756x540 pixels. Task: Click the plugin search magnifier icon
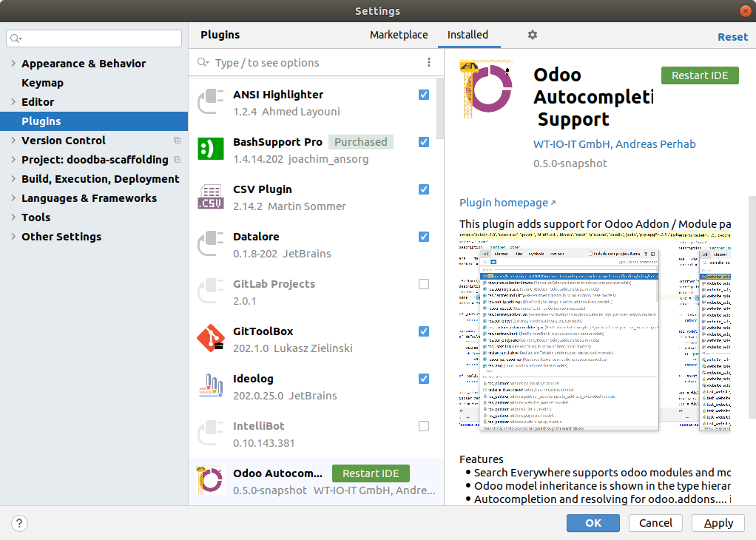(203, 62)
